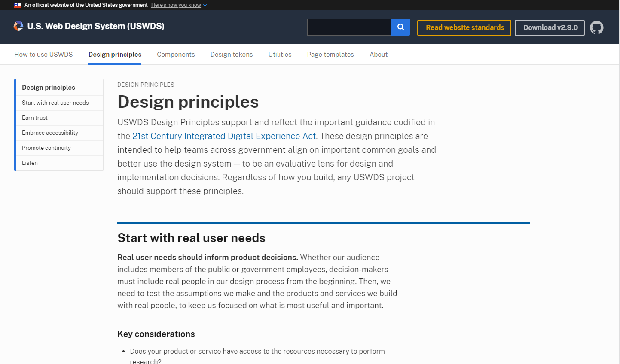Click Read website standards button
The width and height of the screenshot is (620, 364).
point(464,28)
